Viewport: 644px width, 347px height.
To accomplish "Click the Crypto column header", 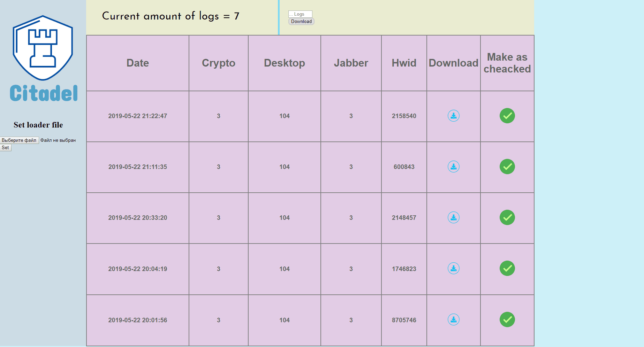I will pos(219,63).
